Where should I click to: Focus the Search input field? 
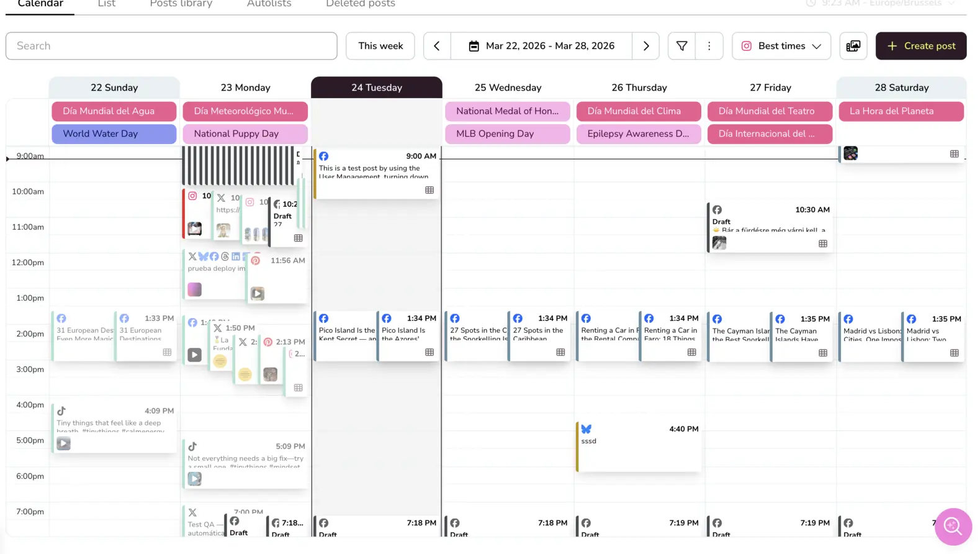coord(171,46)
